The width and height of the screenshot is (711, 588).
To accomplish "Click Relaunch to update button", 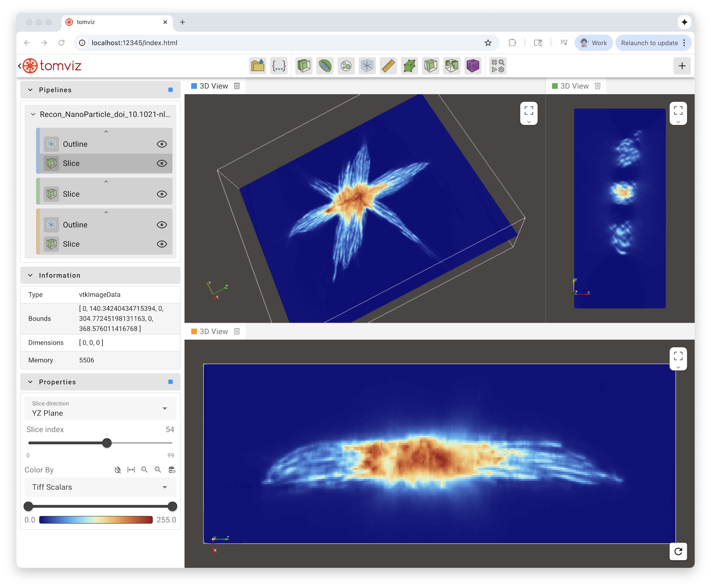I will 650,43.
